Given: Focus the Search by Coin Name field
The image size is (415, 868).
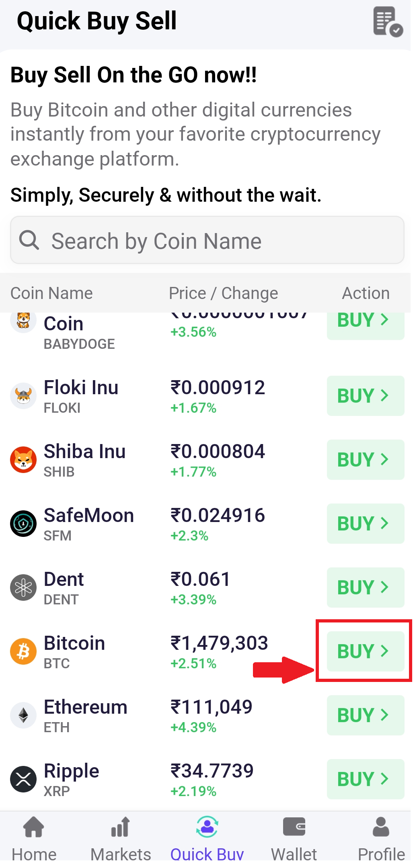Looking at the screenshot, I should click(x=207, y=240).
